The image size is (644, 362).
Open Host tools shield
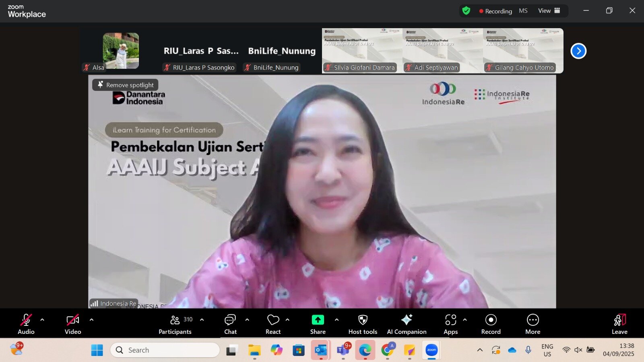pos(363,324)
